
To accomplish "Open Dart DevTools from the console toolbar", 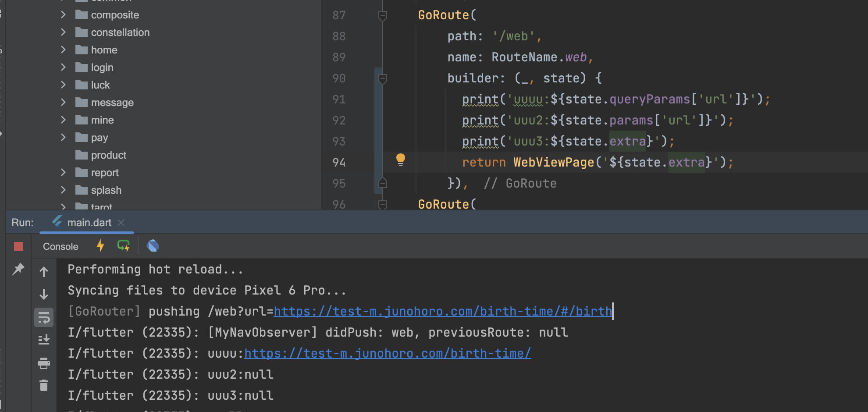I will (153, 246).
